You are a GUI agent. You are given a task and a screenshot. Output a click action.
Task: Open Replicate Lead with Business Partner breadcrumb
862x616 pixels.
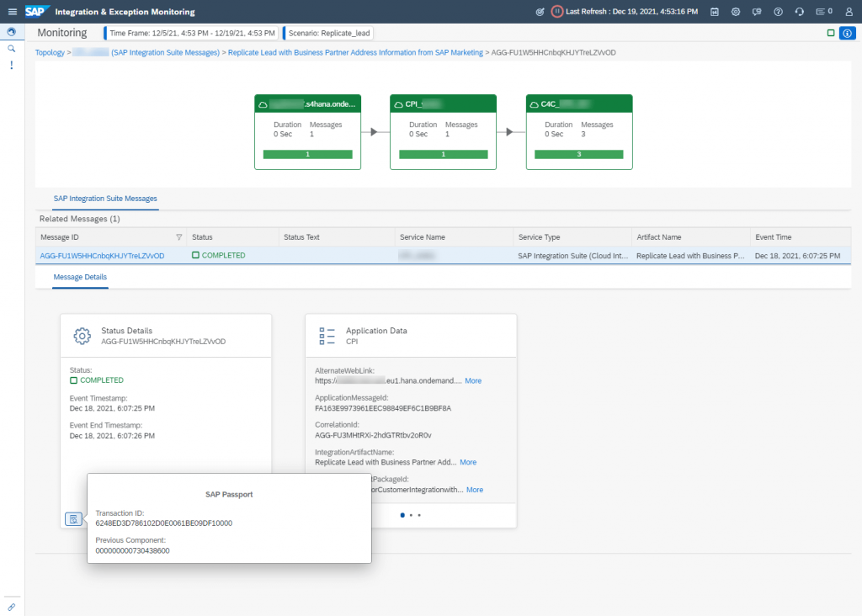tap(355, 53)
